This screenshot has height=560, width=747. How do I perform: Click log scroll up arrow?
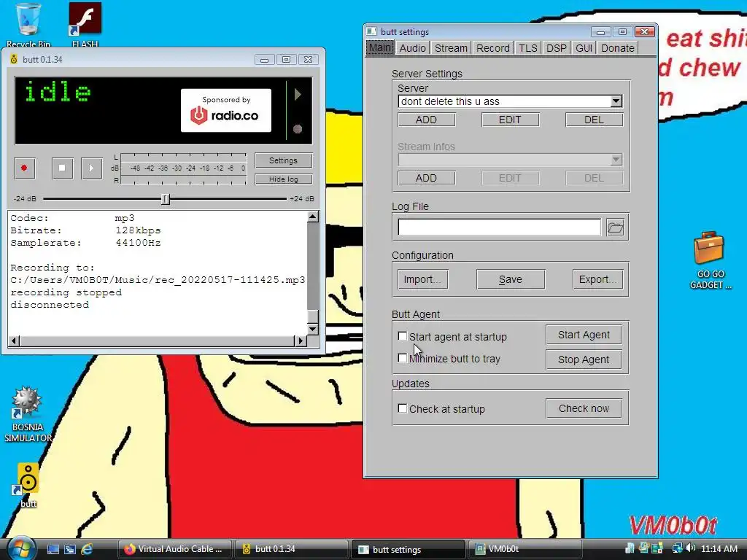point(312,217)
